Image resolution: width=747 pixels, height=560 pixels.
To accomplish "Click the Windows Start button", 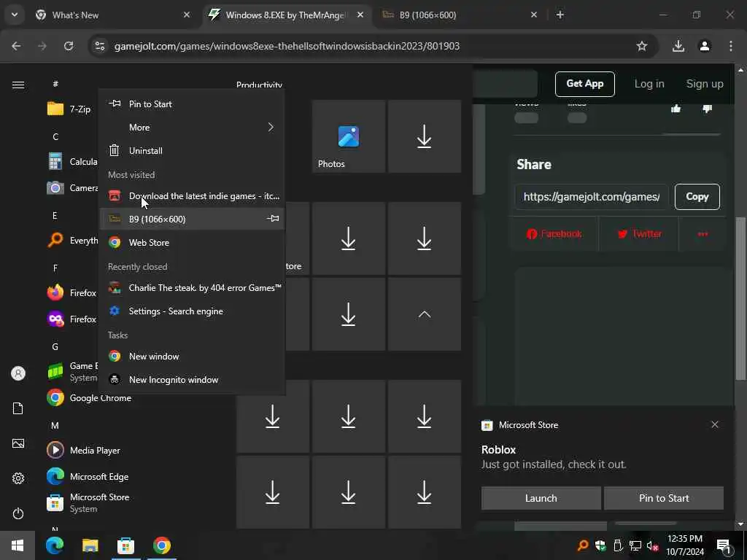I will (18, 545).
